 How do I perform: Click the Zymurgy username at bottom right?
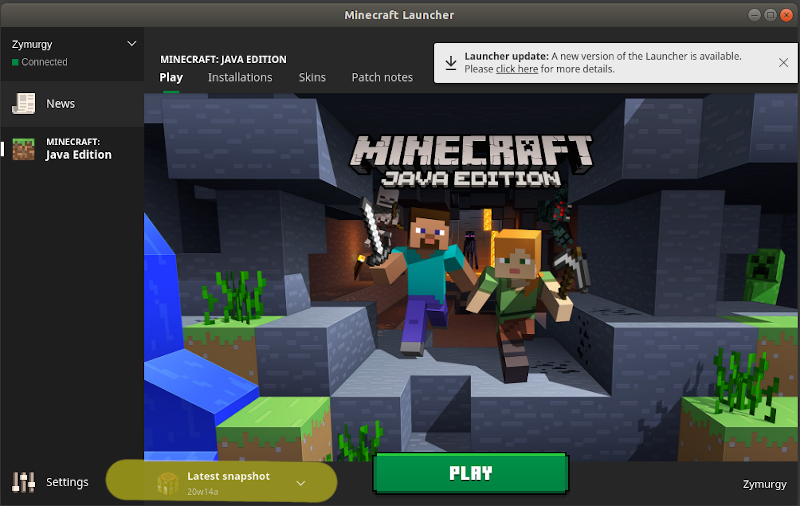(x=764, y=484)
